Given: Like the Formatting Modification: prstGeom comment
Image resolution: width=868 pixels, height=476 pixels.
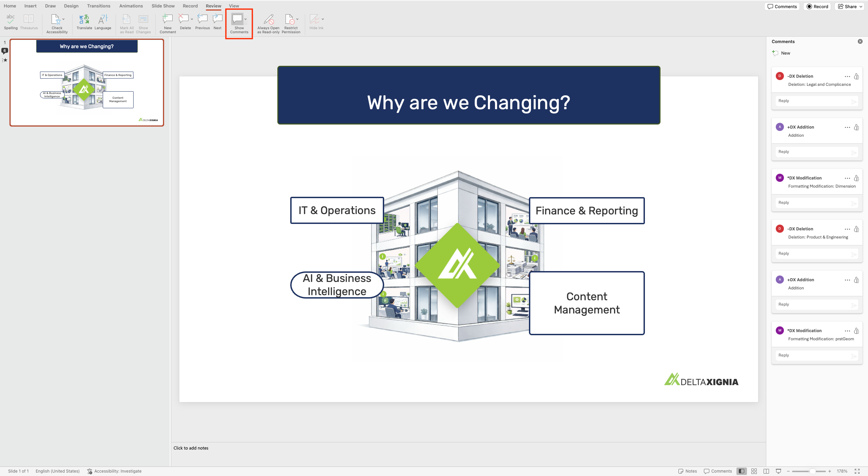Looking at the screenshot, I should click(856, 331).
